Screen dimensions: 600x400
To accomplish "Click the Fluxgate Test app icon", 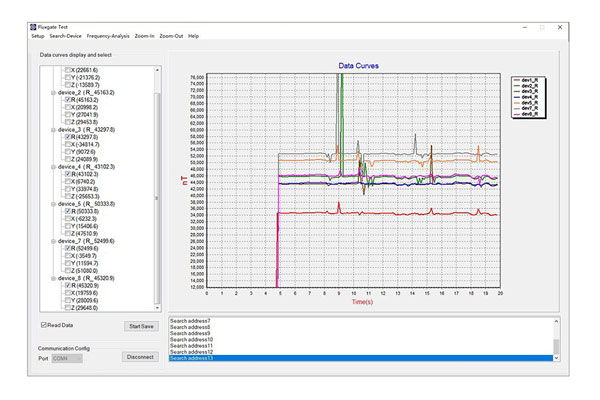I will [34, 26].
